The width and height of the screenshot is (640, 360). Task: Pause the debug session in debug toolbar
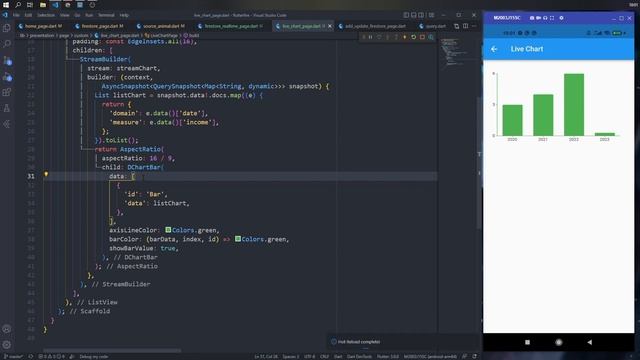pos(371,37)
